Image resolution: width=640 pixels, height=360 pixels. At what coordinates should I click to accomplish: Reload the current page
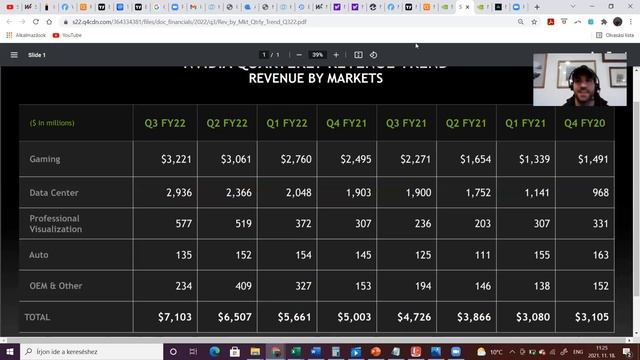tap(36, 22)
